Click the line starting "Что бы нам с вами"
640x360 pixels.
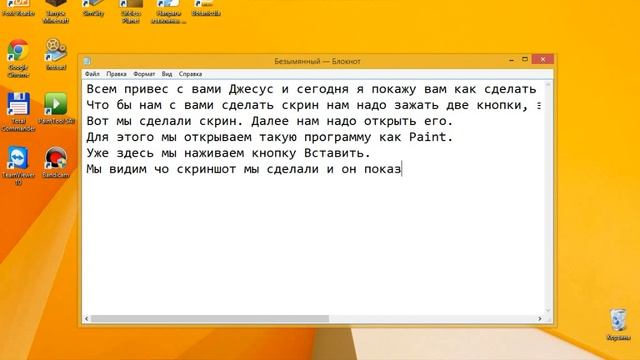313,105
